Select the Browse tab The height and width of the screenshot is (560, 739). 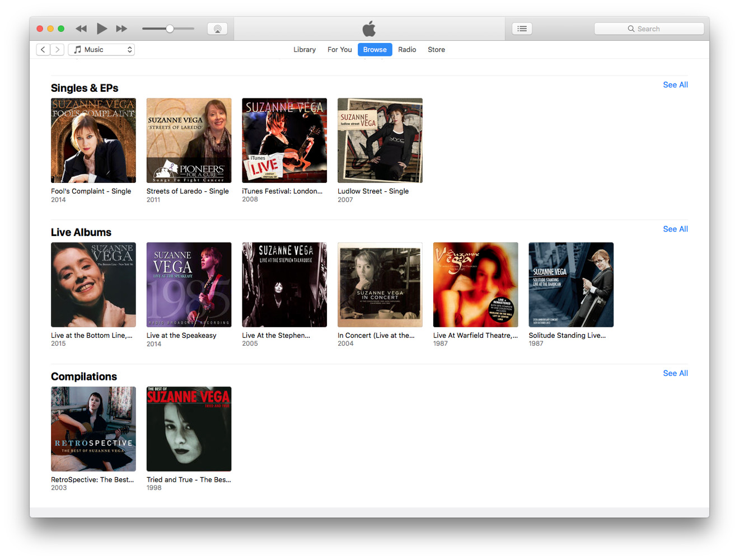(x=375, y=50)
